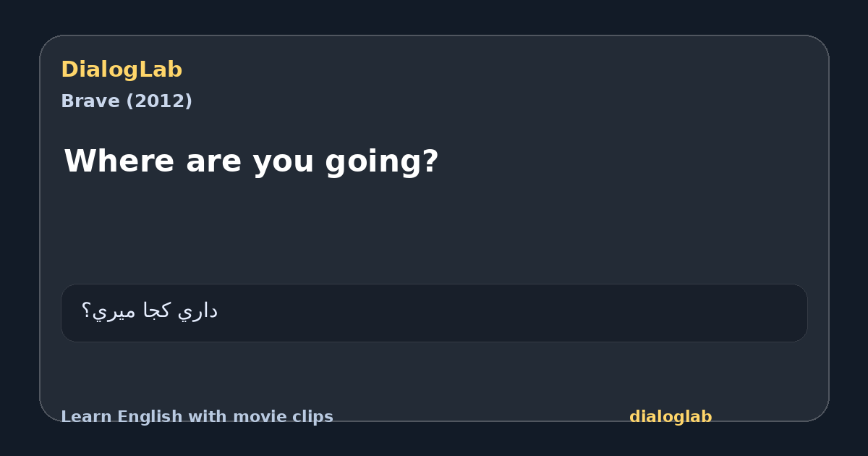The height and width of the screenshot is (456, 868).
Task: Click "Learn English with movie clips" tagline
Action: click(197, 417)
